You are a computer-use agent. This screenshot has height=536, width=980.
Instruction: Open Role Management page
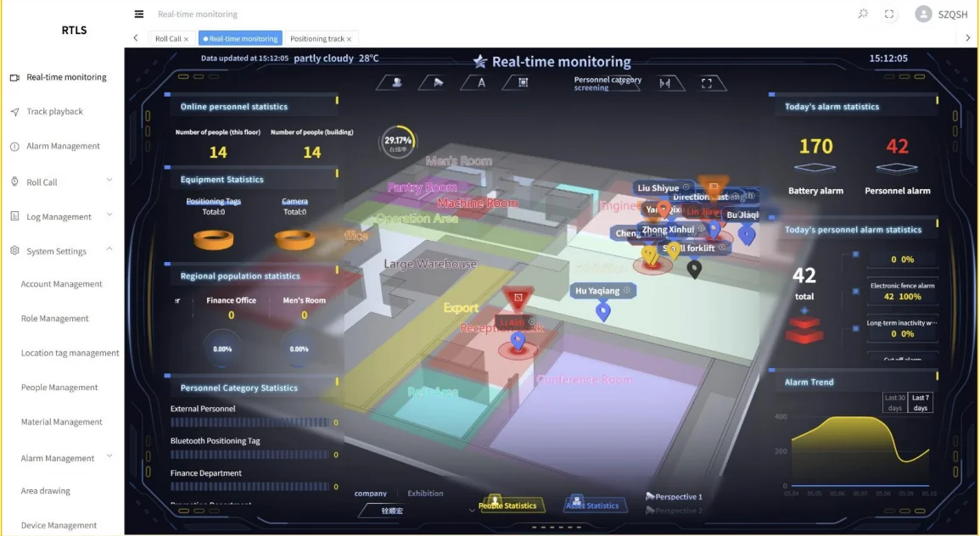(54, 319)
